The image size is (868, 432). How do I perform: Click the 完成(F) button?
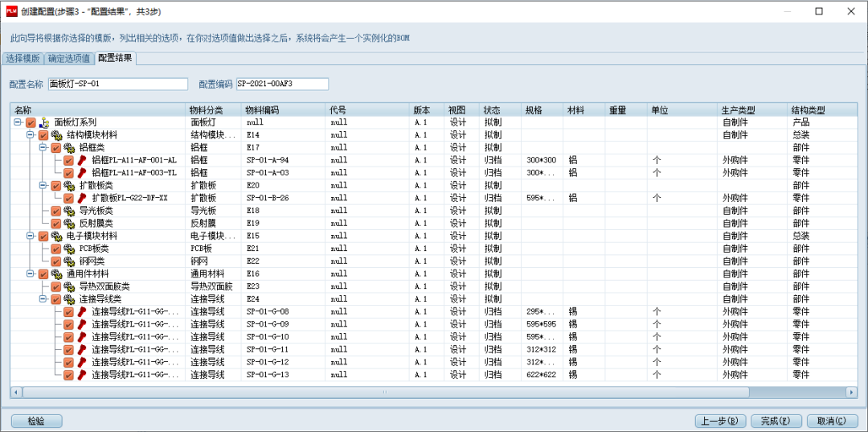[776, 421]
